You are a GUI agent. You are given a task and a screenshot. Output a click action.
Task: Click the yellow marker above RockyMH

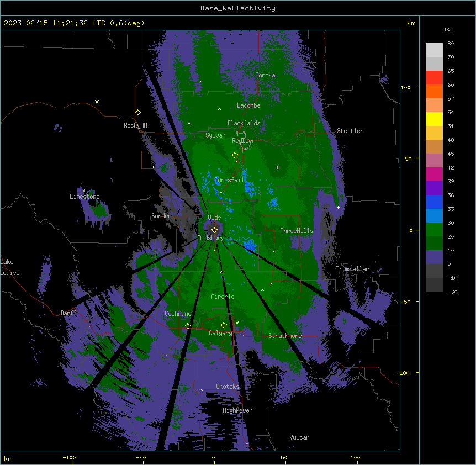(x=138, y=113)
